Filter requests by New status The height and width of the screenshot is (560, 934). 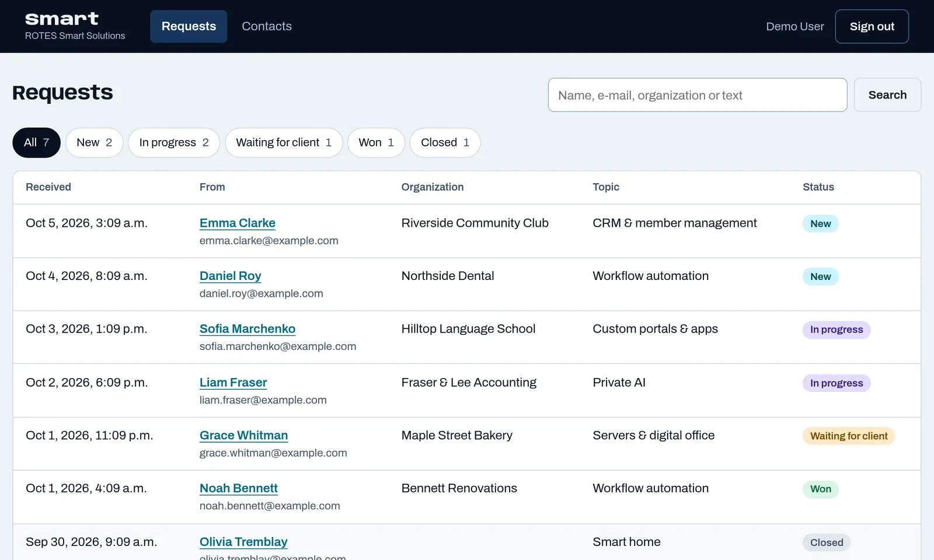point(94,142)
